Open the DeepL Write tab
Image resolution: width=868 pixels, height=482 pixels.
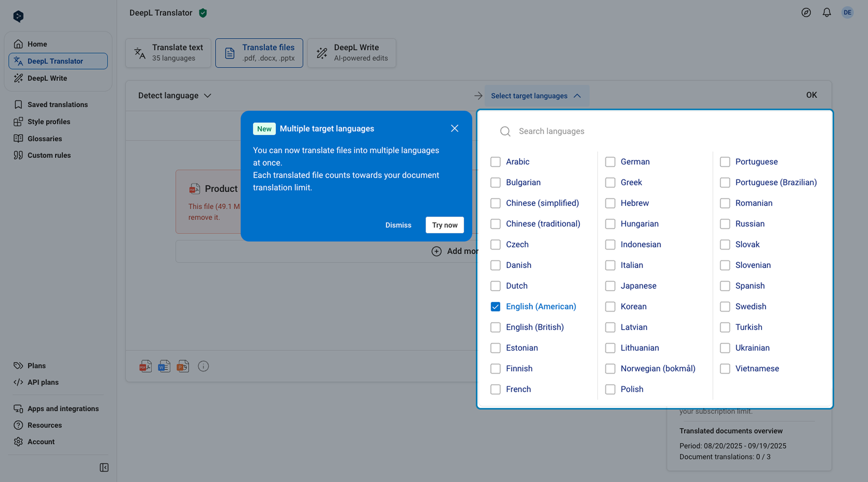click(351, 53)
